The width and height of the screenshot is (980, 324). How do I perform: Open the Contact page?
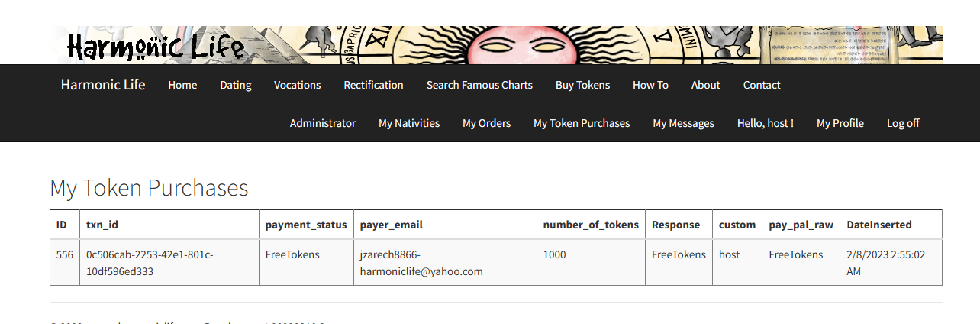click(x=762, y=85)
